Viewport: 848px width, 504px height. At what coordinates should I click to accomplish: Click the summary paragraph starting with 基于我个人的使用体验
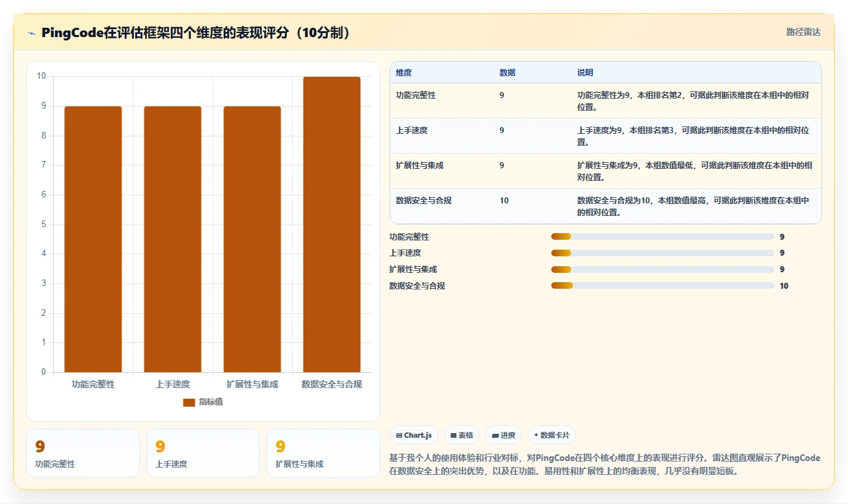[x=605, y=464]
